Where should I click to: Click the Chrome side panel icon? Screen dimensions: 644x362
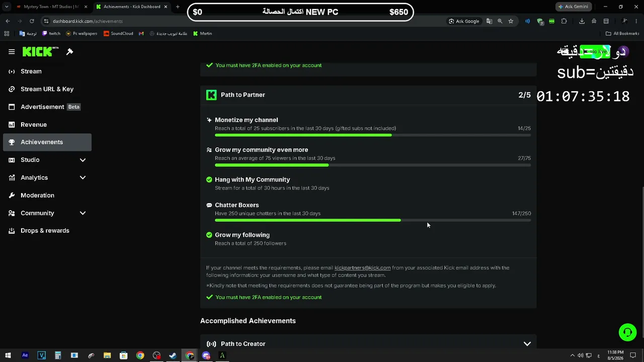(606, 21)
